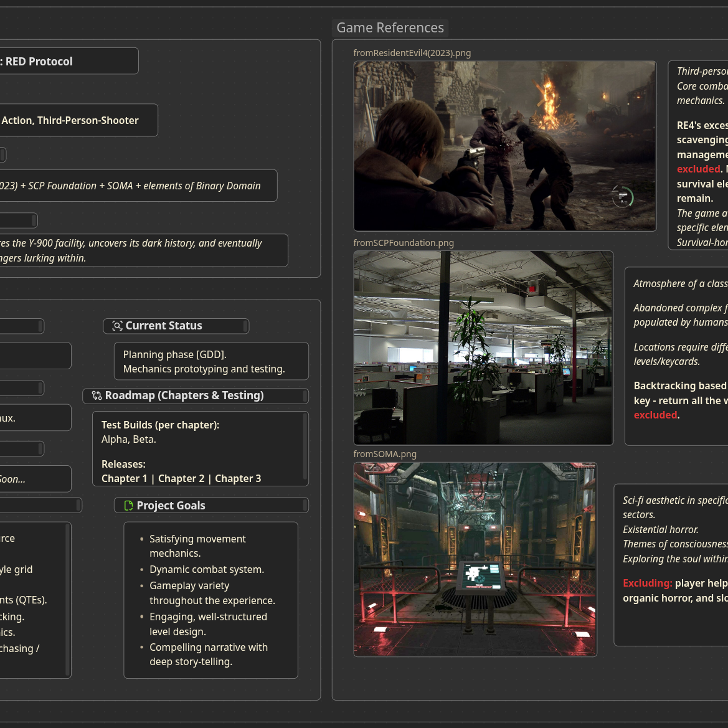728x728 pixels.
Task: Click "Test Builds (per chapter):" text
Action: coord(160,425)
